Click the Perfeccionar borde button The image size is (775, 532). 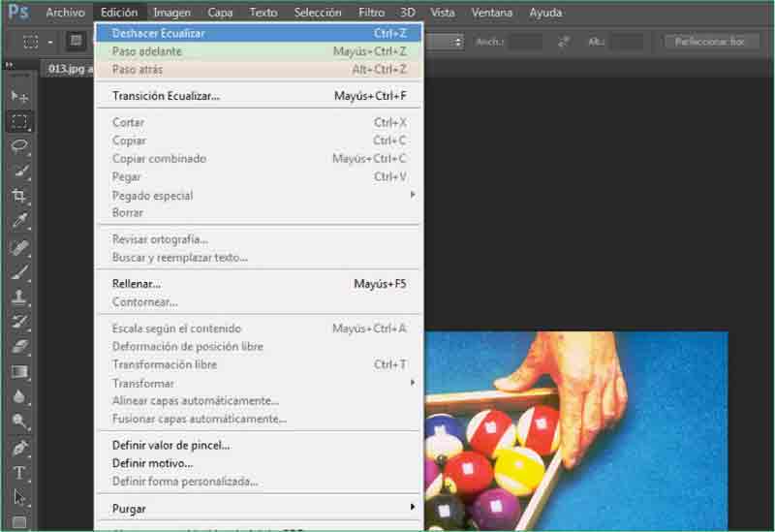click(x=711, y=42)
